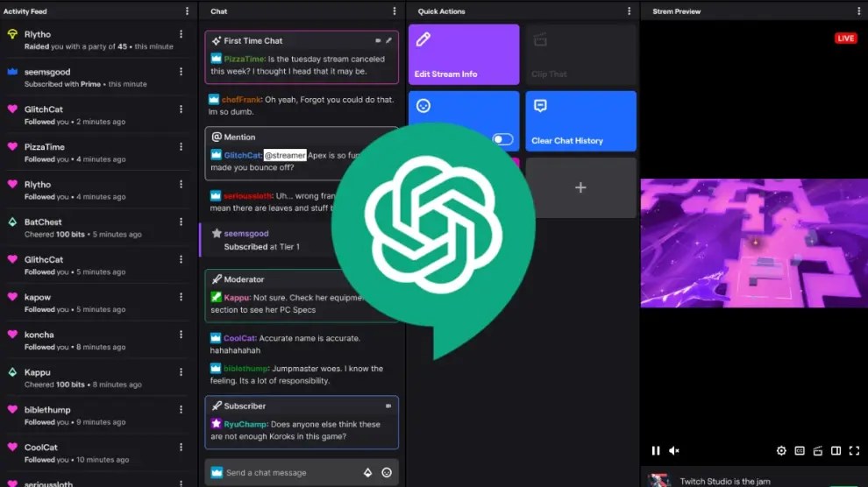
Task: Switch preview to theatre mode
Action: tap(836, 451)
